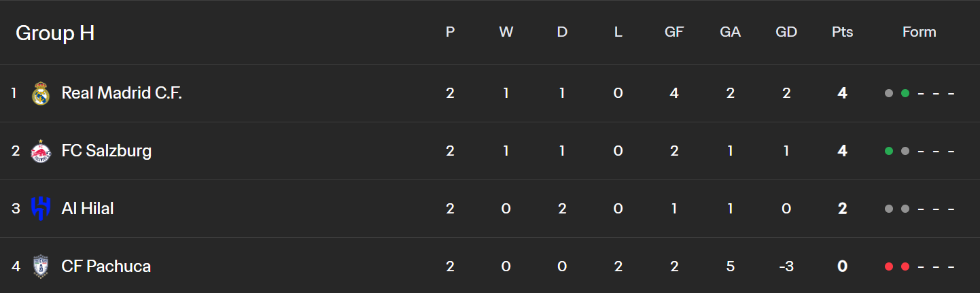Click Al Hilal's first grey draw dot
Viewport: 980px width, 293px height.
888,209
